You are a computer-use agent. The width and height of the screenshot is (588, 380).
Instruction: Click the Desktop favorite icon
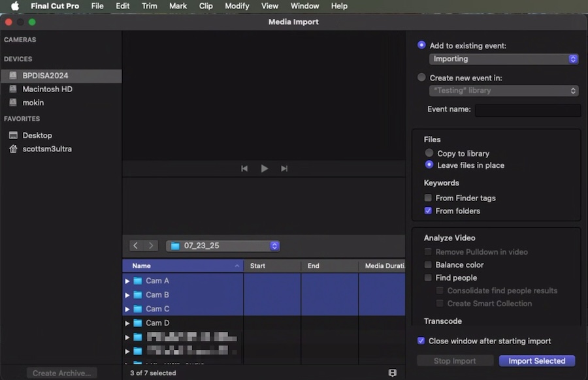point(13,135)
